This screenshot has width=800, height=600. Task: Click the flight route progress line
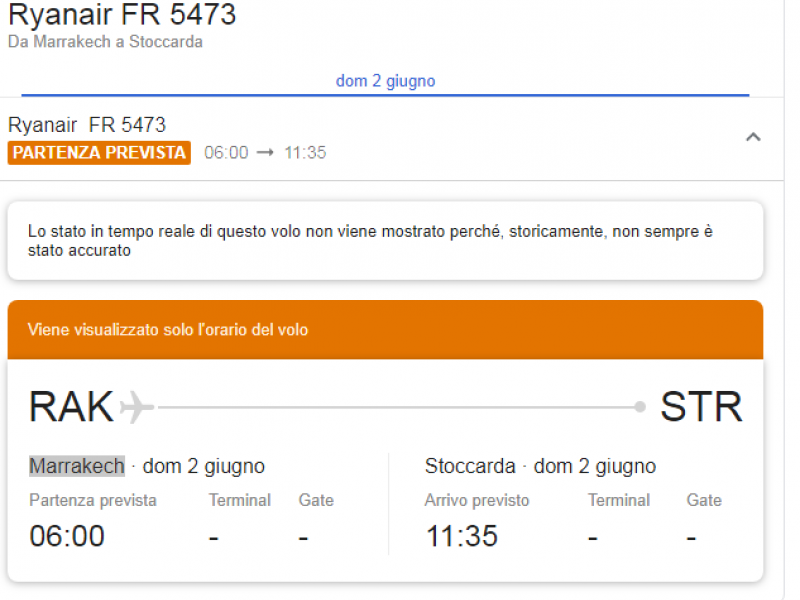pos(396,407)
